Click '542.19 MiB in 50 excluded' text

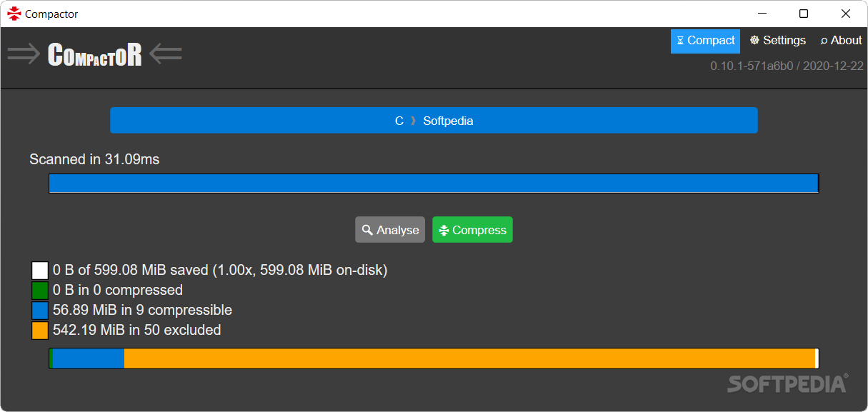coord(137,330)
